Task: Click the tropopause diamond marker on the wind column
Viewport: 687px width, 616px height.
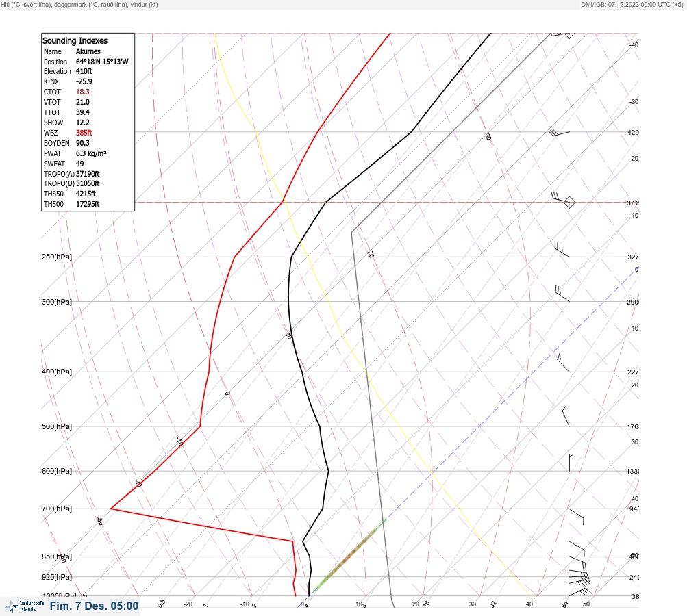Action: coord(569,203)
